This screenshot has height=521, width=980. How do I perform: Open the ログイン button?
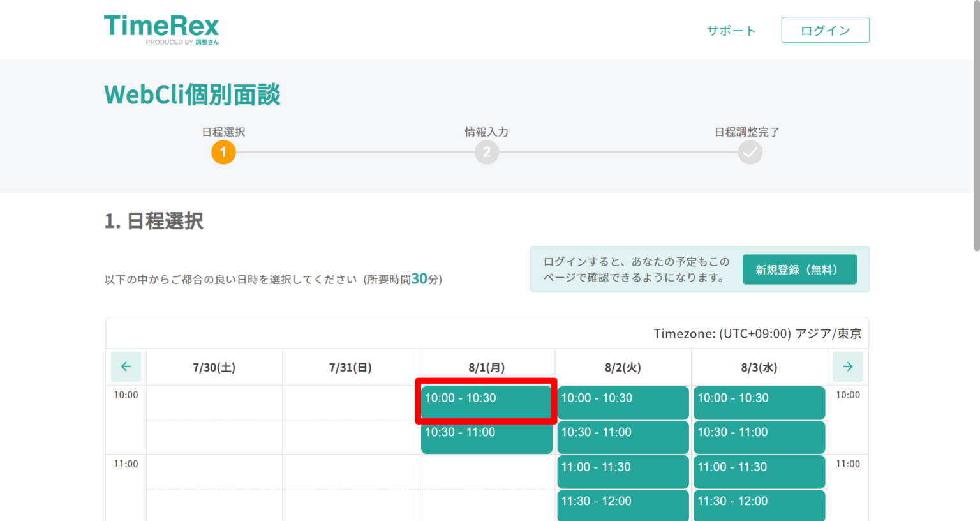825,29
